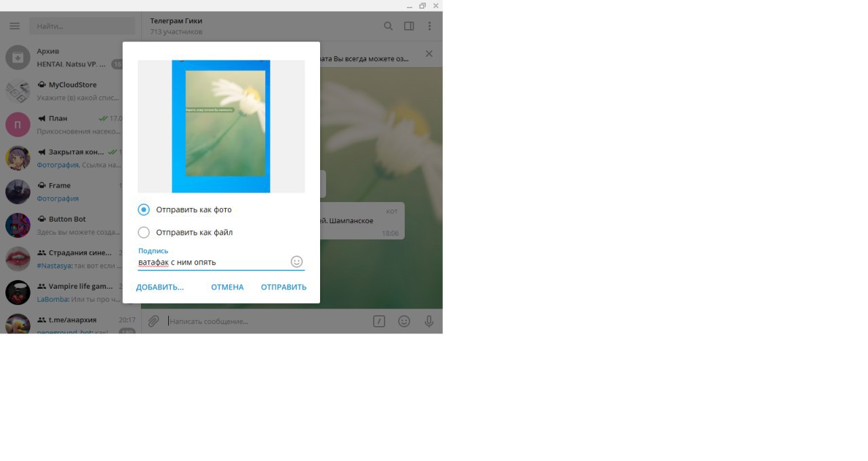The width and height of the screenshot is (868, 461).
Task: Open Frame chat avatar
Action: pos(18,192)
